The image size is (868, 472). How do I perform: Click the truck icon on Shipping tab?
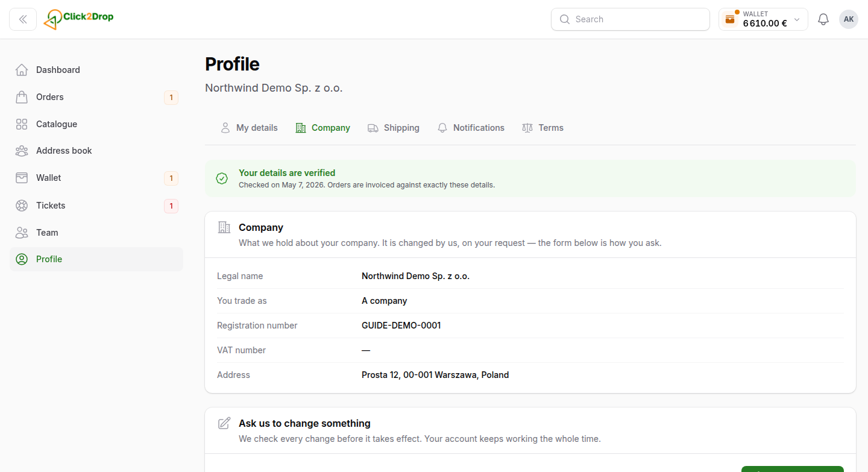tap(373, 128)
